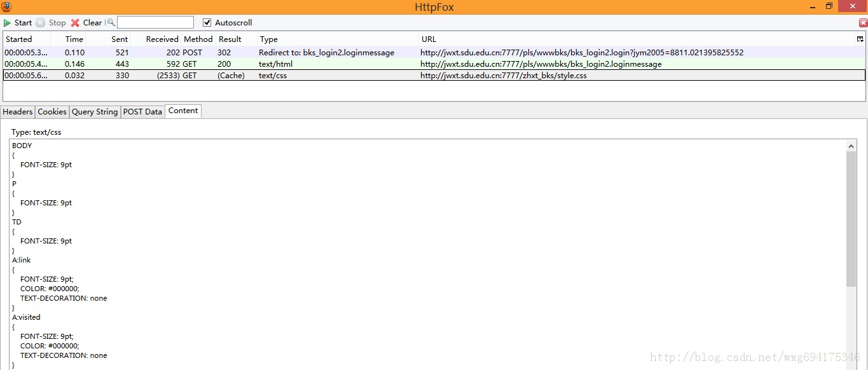
Task: Select the POST 302 redirect request row
Action: (434, 53)
